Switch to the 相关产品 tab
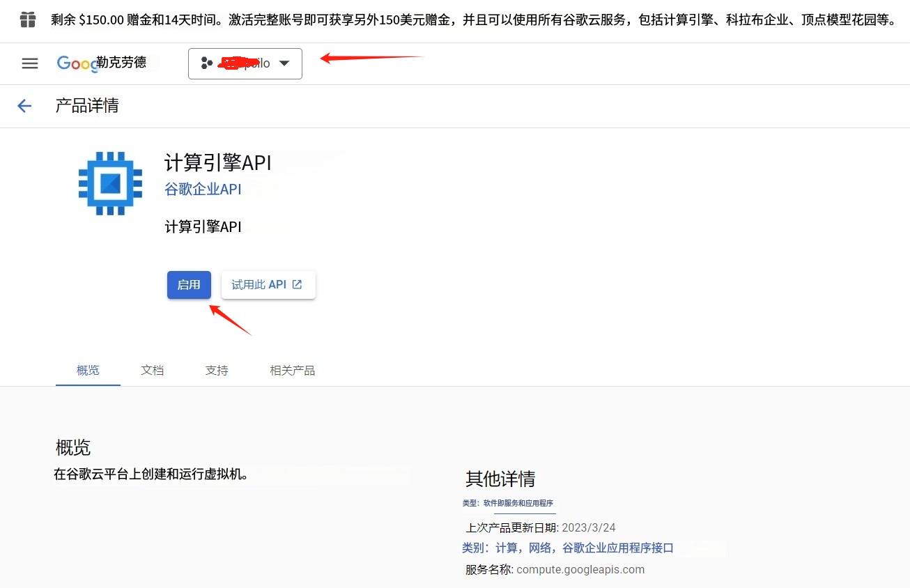 pyautogui.click(x=293, y=371)
